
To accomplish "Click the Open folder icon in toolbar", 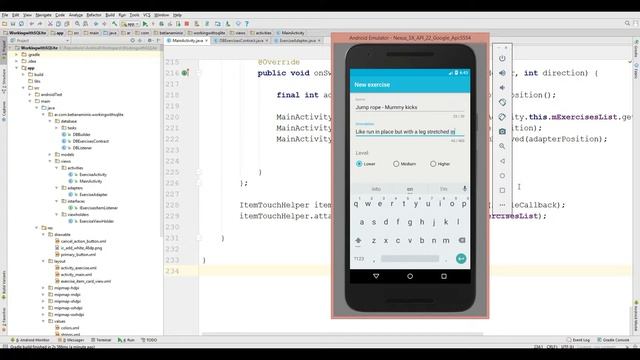I will pyautogui.click(x=4, y=24).
